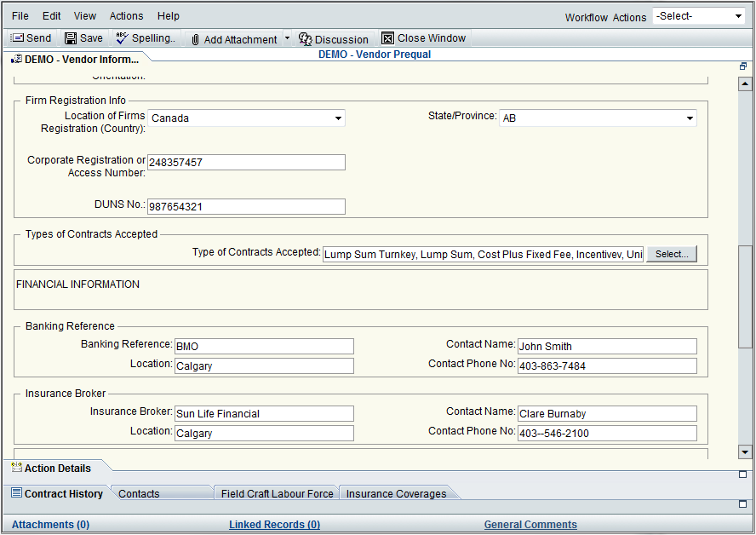Click the scroll down arrow of the form
The width and height of the screenshot is (756, 535).
tap(745, 452)
